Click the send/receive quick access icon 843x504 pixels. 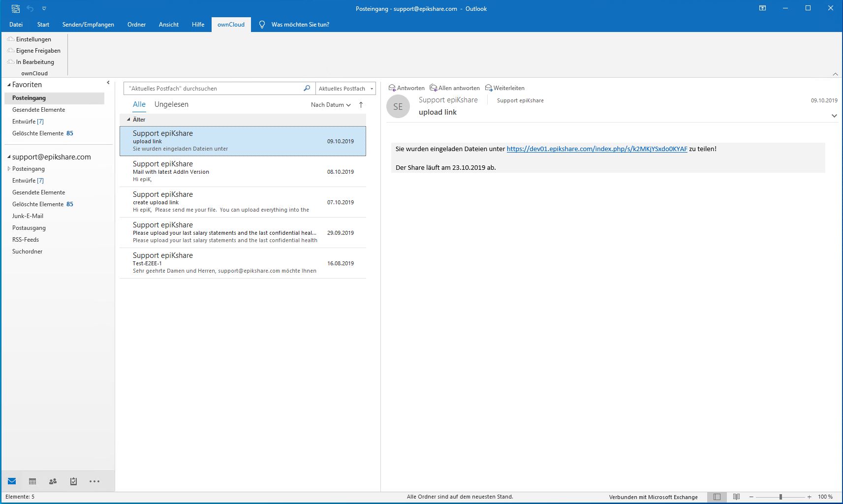(x=16, y=8)
